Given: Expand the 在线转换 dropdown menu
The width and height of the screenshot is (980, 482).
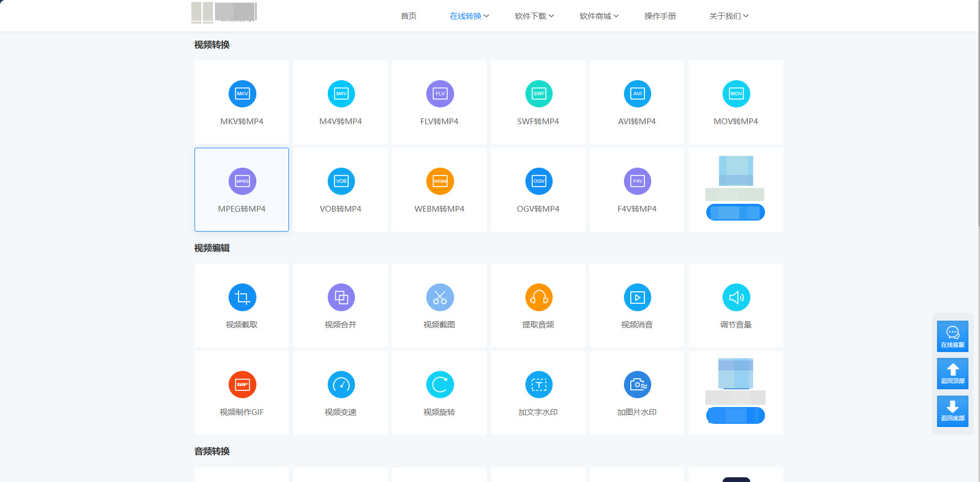Looking at the screenshot, I should [469, 16].
